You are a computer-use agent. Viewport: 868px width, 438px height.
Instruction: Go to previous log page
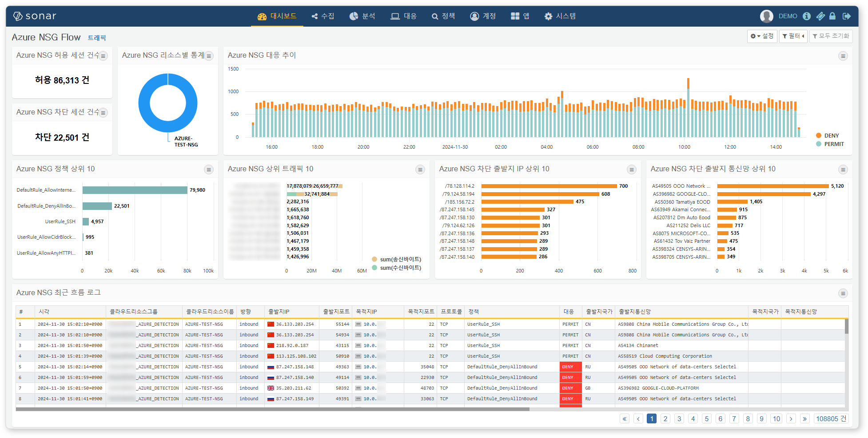click(638, 419)
